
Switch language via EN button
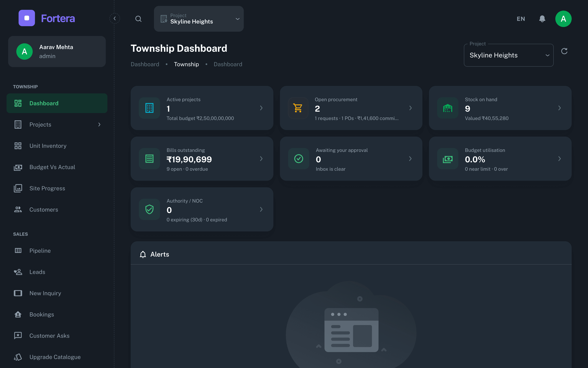[x=521, y=19]
